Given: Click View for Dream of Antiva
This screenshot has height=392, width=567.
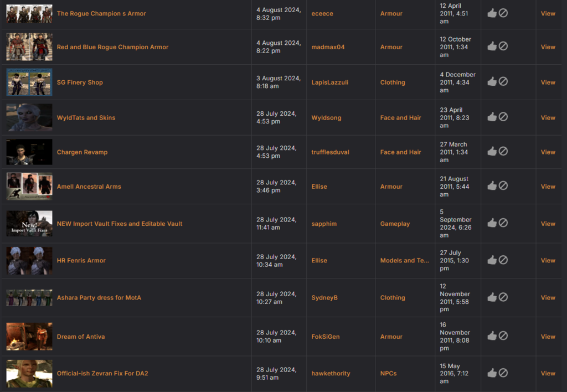Looking at the screenshot, I should [x=548, y=337].
